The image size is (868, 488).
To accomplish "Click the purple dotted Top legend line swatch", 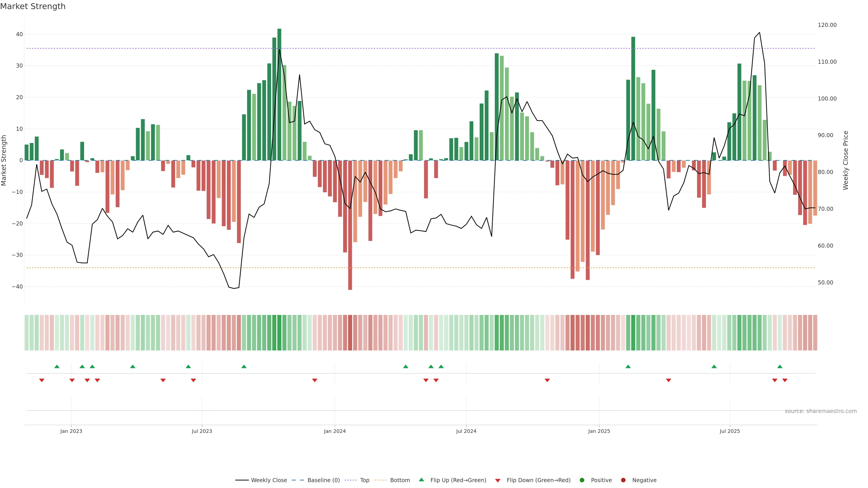I will pyautogui.click(x=351, y=480).
